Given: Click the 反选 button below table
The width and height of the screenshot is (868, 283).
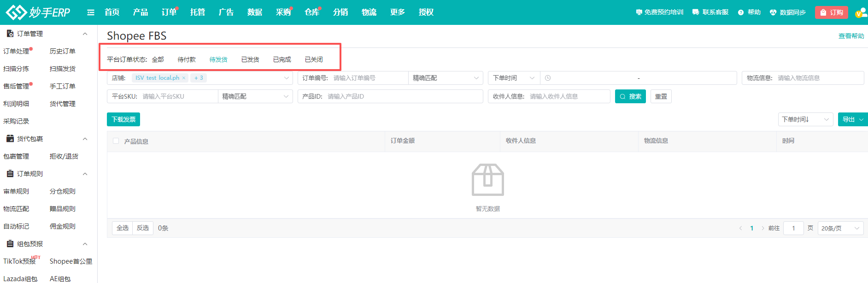Looking at the screenshot, I should 143,228.
